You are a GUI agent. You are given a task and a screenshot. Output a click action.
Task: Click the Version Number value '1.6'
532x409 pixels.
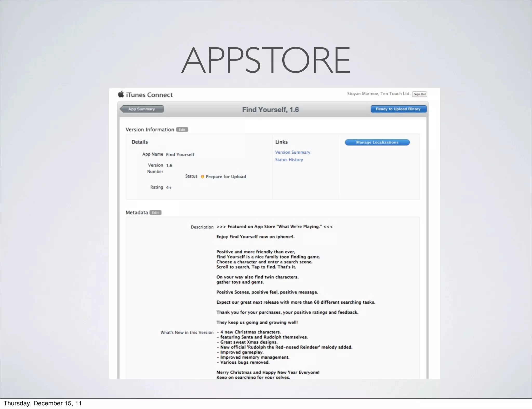169,166
